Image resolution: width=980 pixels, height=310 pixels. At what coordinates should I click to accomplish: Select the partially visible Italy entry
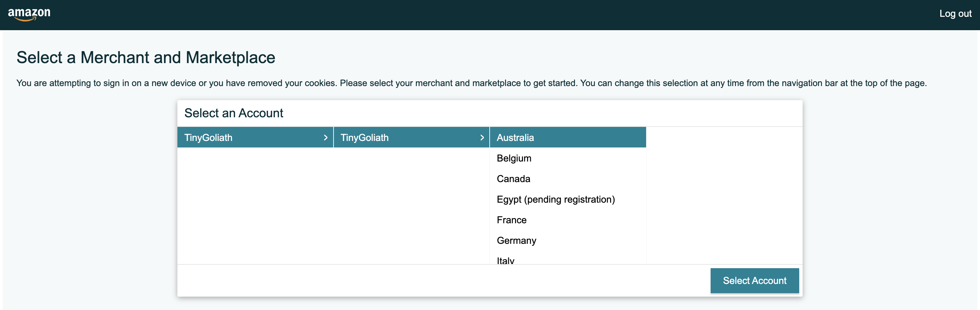(505, 260)
